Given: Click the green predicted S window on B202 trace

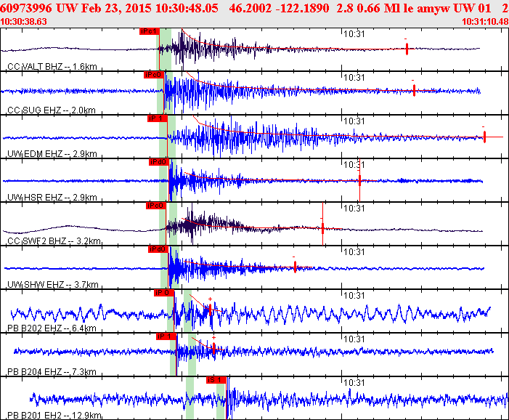Looking at the screenshot, I should 187,311.
